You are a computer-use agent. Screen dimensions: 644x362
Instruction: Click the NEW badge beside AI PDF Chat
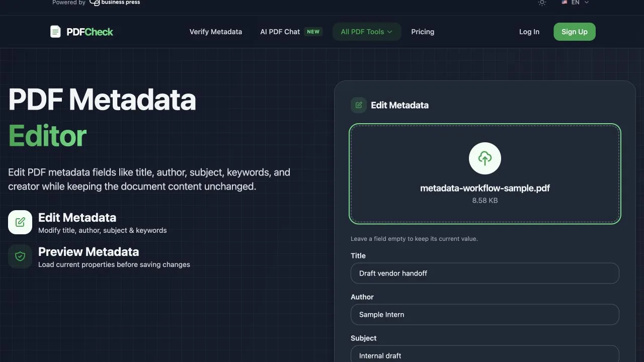pos(313,32)
